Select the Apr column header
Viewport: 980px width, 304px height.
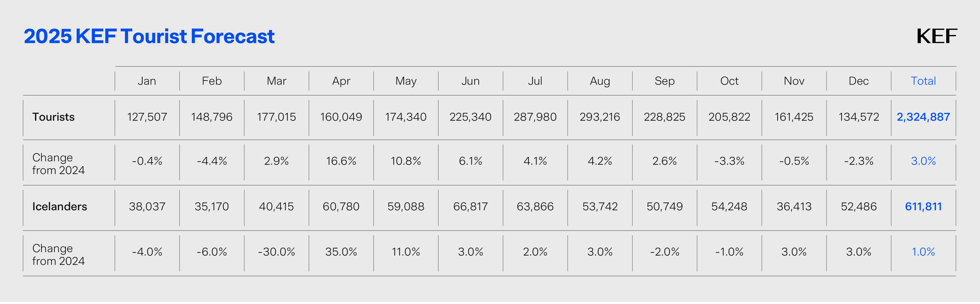click(341, 81)
